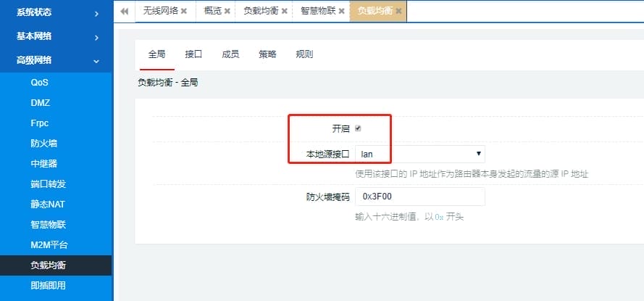Open the 本地源接口 dropdown
The width and height of the screenshot is (644, 301).
419,154
